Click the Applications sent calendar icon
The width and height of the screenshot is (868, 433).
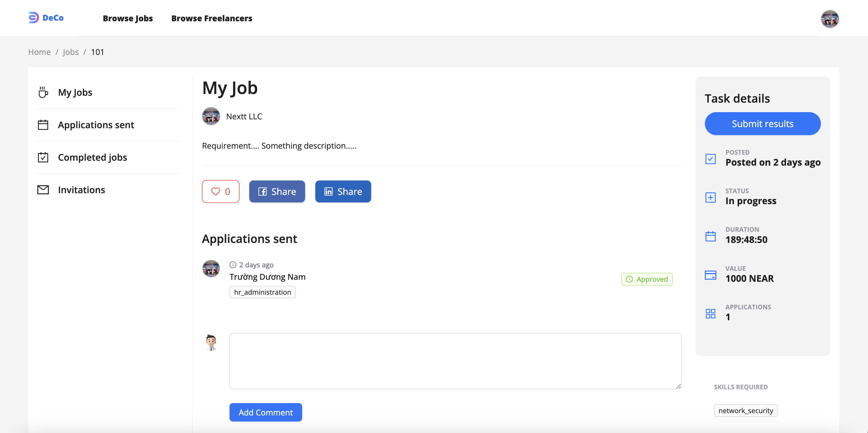point(43,125)
